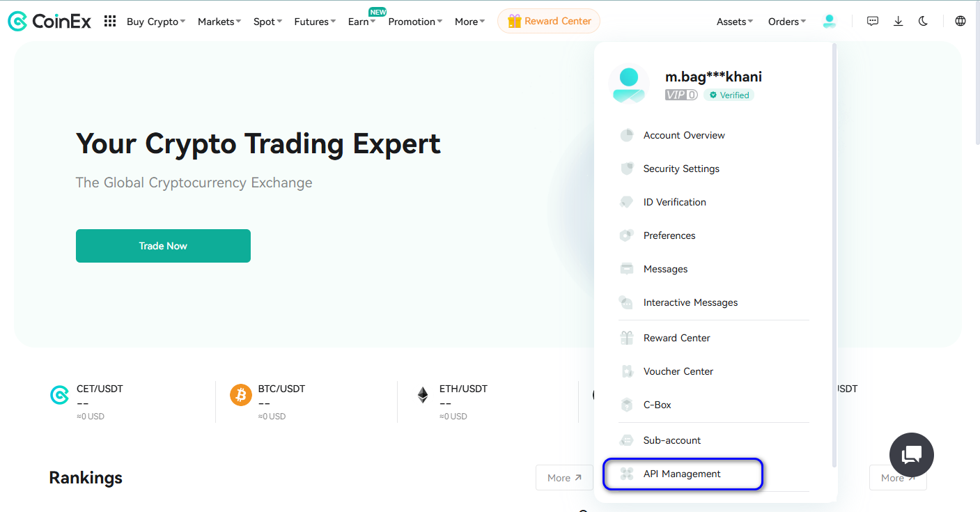
Task: Click the Trade Now button
Action: click(x=163, y=246)
